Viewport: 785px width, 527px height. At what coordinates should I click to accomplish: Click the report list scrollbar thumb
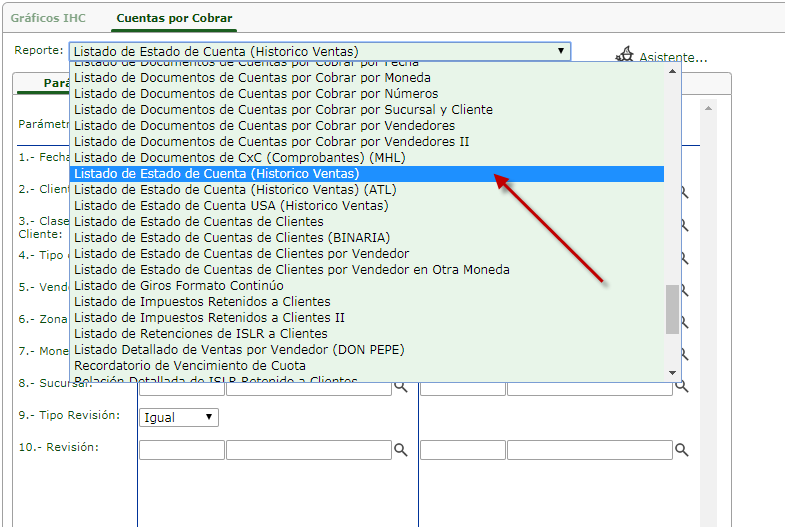(x=673, y=310)
